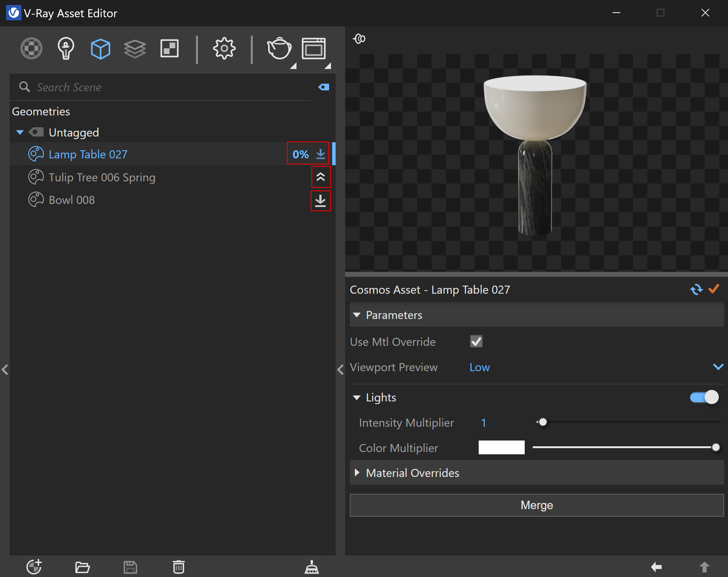Adjust Color Multiplier slider
Viewport: 728px width, 577px height.
click(x=716, y=447)
